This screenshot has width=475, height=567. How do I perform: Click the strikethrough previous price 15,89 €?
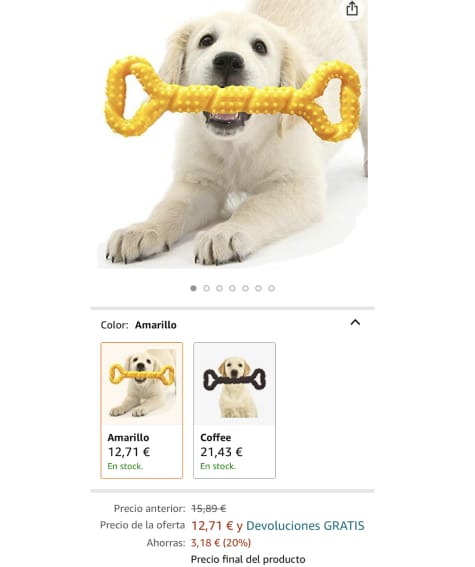(x=209, y=508)
